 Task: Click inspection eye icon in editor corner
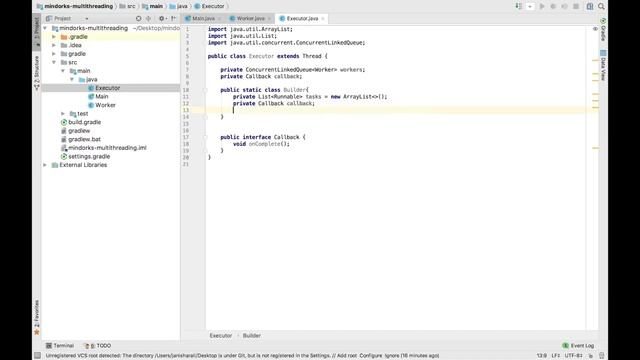pyautogui.click(x=595, y=29)
